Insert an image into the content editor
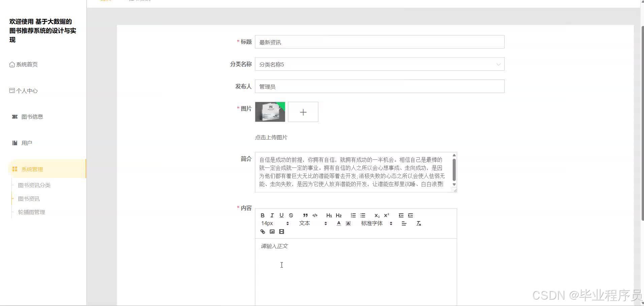 point(272,232)
